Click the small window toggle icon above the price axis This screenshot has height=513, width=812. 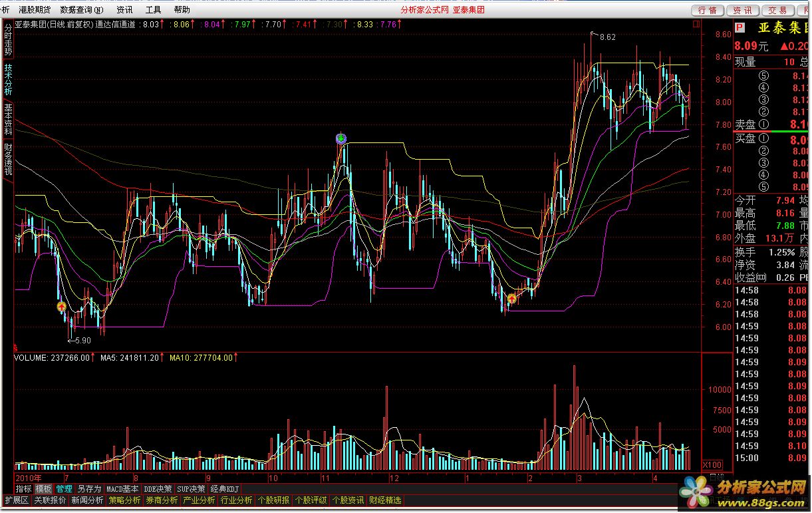pyautogui.click(x=696, y=24)
